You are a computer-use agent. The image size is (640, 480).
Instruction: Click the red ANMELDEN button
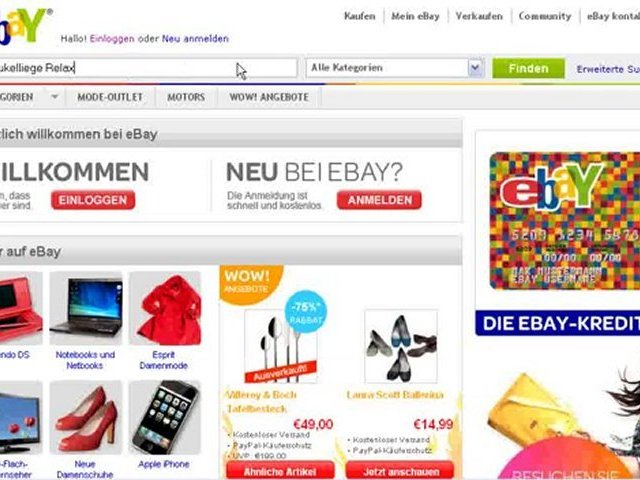click(380, 200)
